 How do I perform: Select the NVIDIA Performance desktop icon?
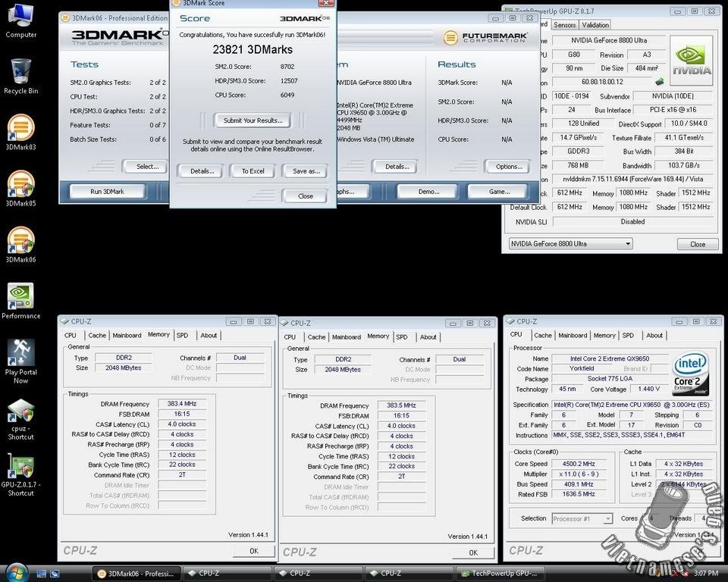click(21, 301)
